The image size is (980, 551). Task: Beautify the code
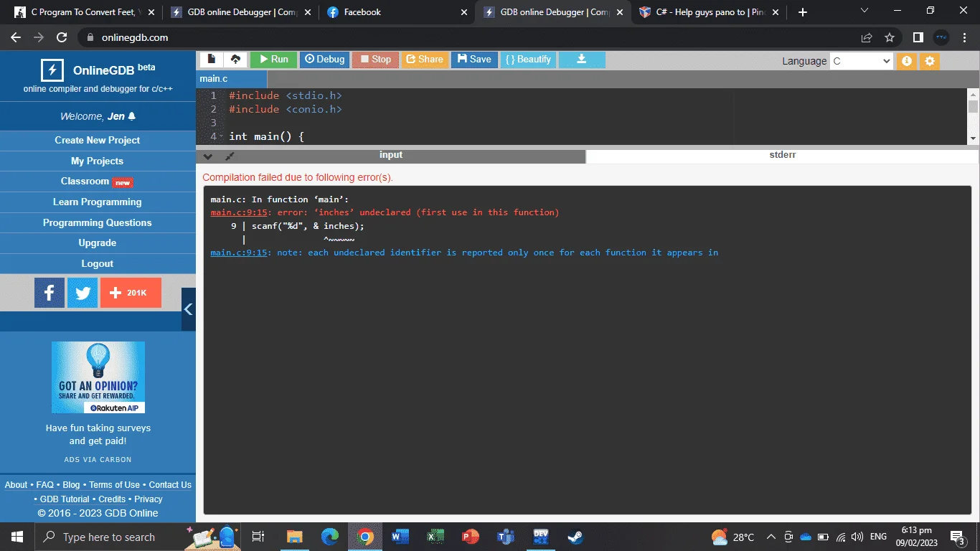[x=528, y=60]
